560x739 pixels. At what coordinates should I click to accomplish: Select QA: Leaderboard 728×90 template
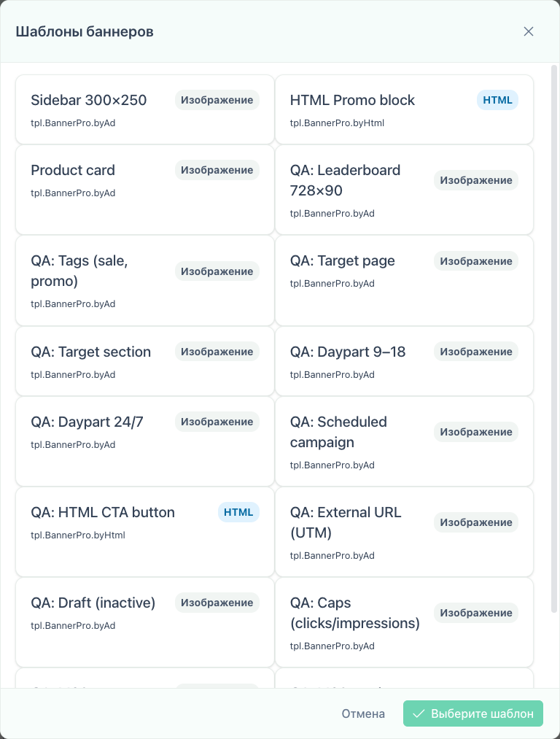pyautogui.click(x=404, y=190)
